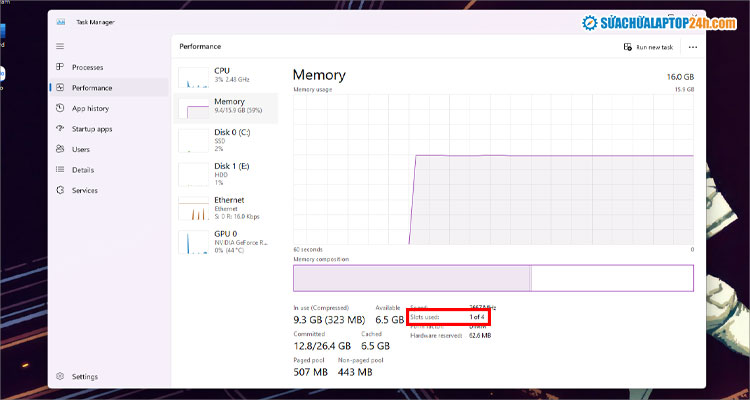This screenshot has width=750, height=400.
Task: Select Disk 0 (C:) SSD entry
Action: (226, 138)
